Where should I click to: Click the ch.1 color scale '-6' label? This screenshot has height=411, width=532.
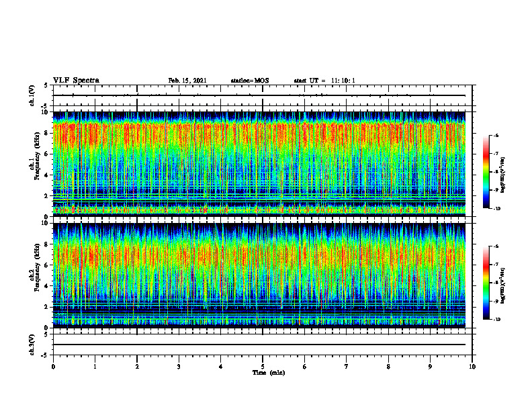click(496, 136)
